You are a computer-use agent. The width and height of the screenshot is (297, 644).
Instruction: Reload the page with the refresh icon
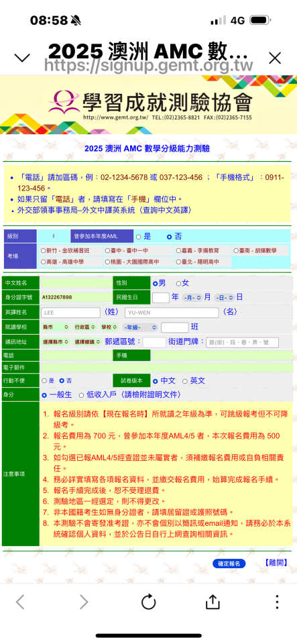[x=148, y=602]
